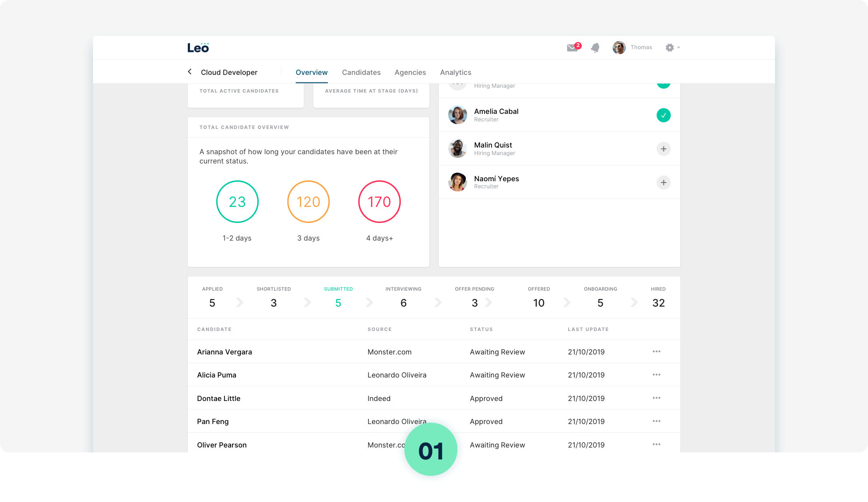Open three-dot menu for Dontae Little

(x=656, y=398)
